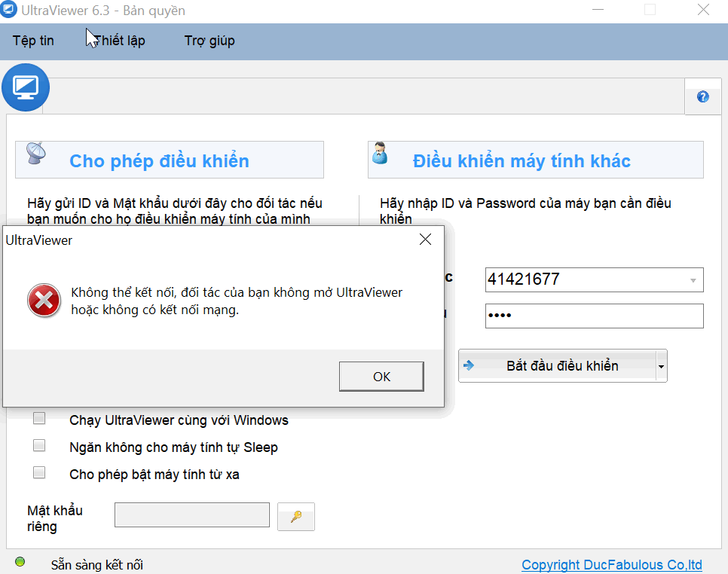This screenshot has width=728, height=574.
Task: Toggle Ngăn không cho máy tính tự Sleep
Action: tap(39, 445)
